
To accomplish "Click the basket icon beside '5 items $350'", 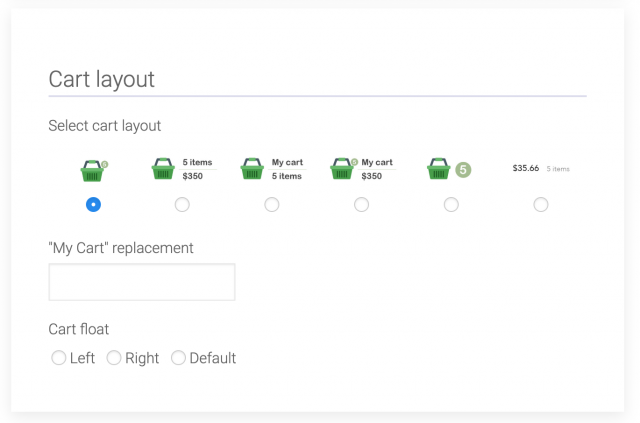I will (164, 170).
